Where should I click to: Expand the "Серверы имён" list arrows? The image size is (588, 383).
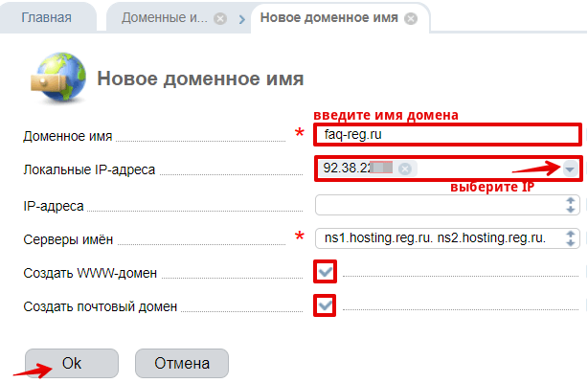(572, 238)
